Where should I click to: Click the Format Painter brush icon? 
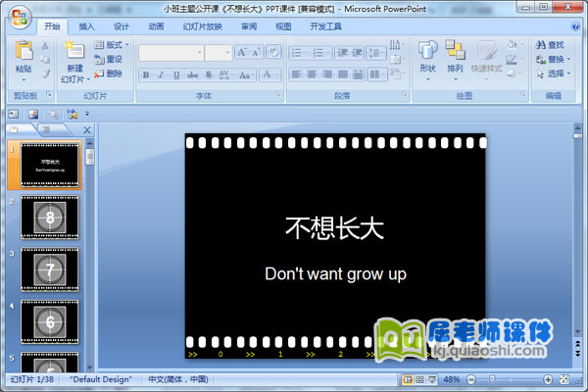[x=45, y=73]
